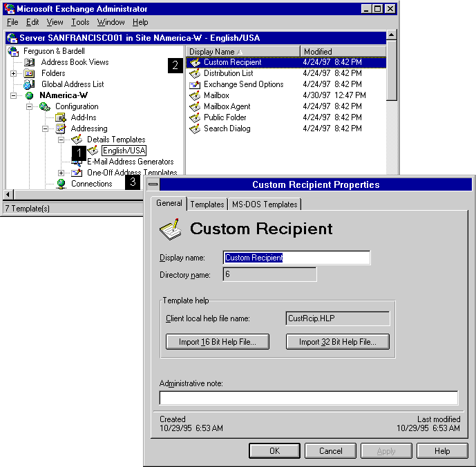Click the Custom Recipient row icon
This screenshot has width=476, height=467.
pyautogui.click(x=195, y=63)
